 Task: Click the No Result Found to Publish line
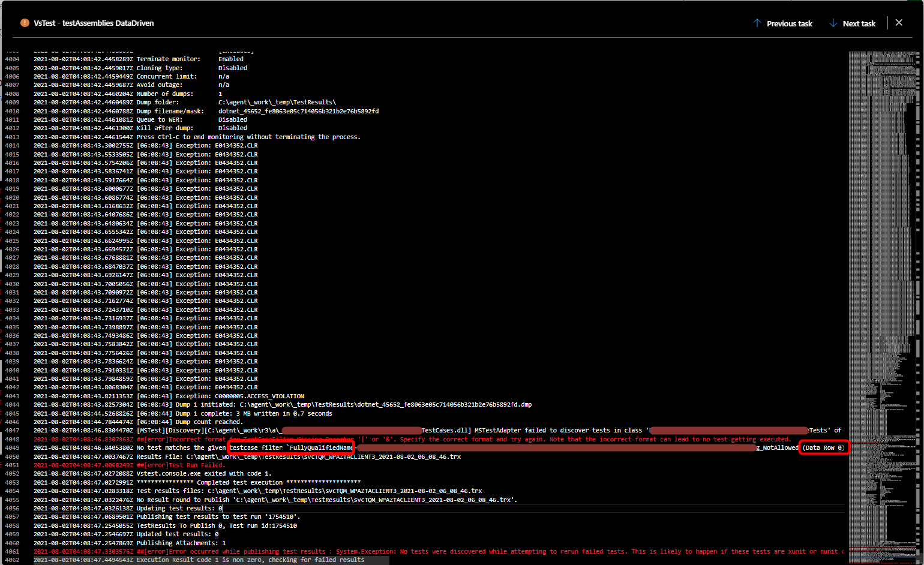(x=275, y=500)
